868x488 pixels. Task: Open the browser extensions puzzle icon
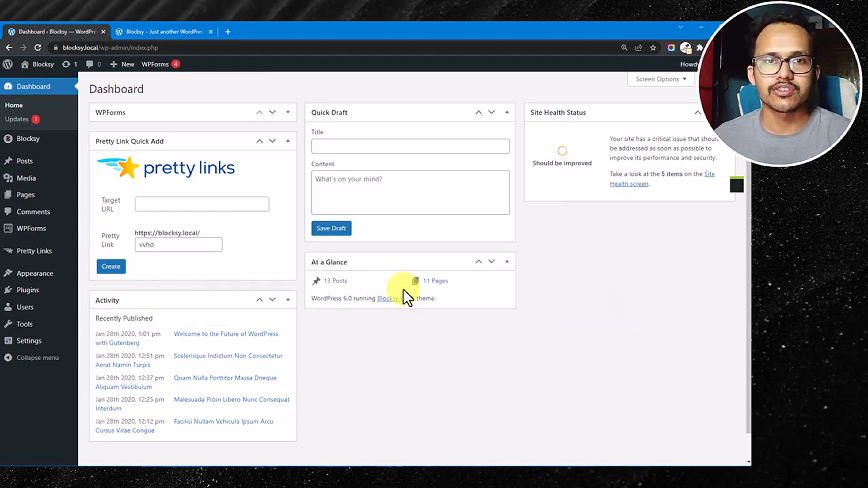(x=699, y=47)
